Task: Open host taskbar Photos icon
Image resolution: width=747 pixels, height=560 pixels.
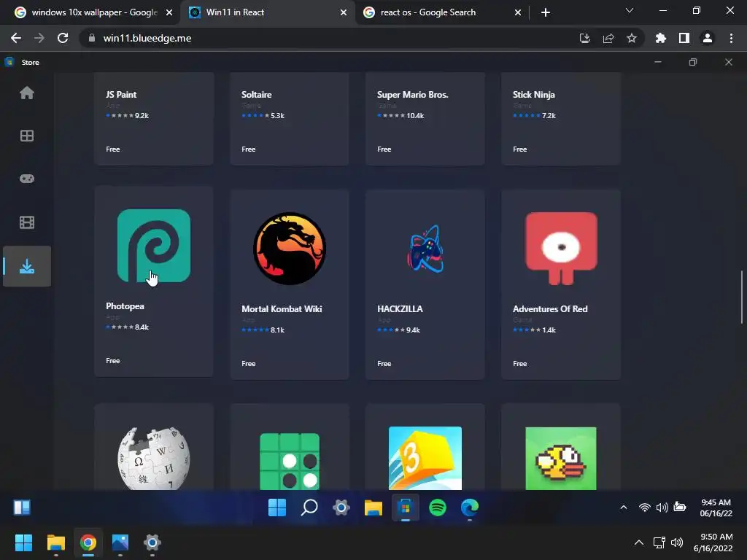Action: point(120,542)
